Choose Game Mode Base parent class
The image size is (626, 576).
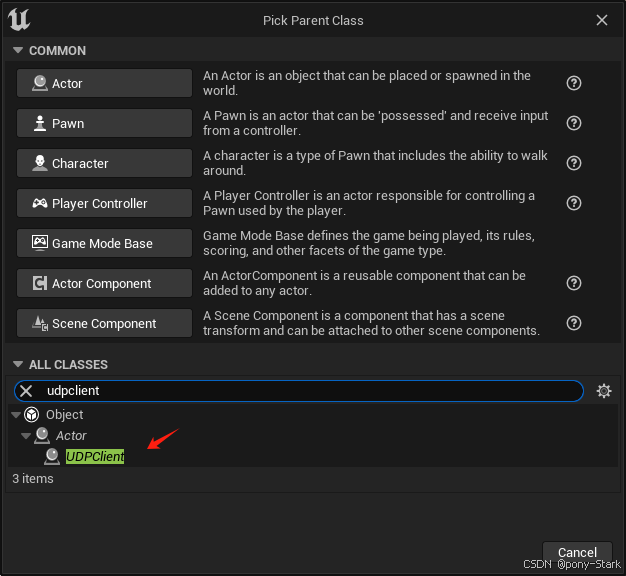[x=104, y=243]
